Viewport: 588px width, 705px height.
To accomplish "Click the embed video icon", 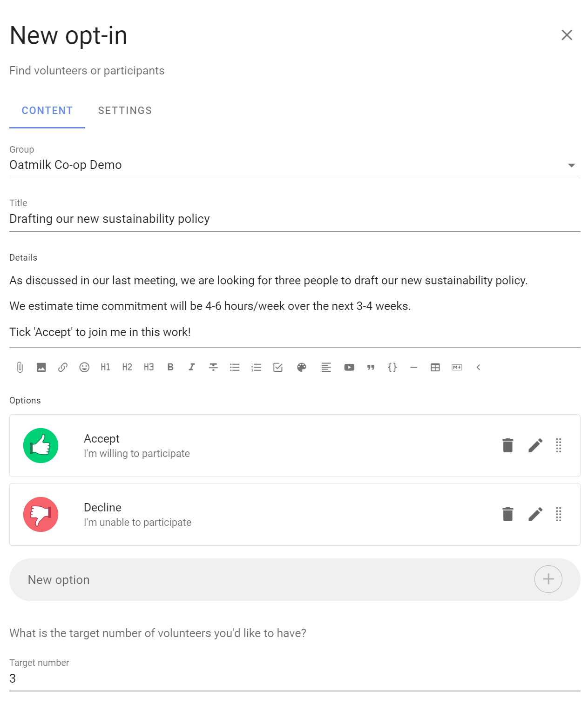I will pyautogui.click(x=349, y=367).
